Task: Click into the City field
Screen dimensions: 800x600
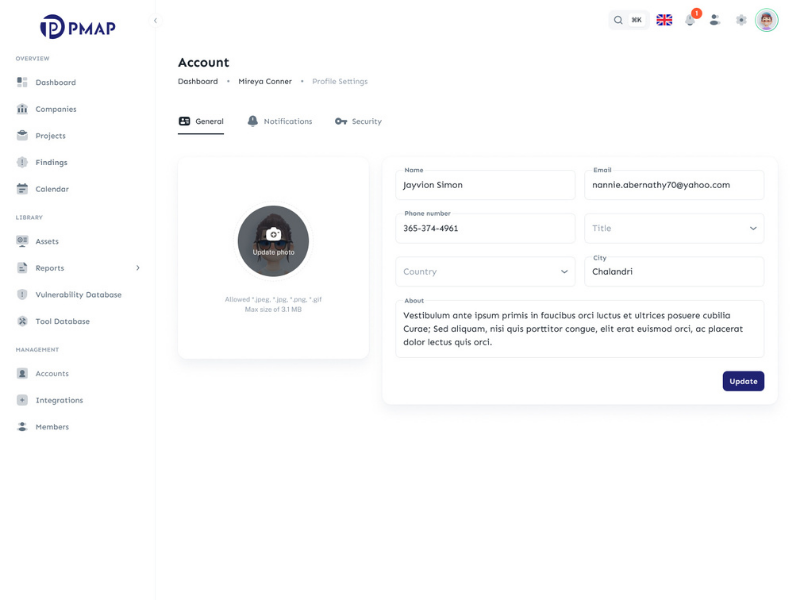Action: 674,271
